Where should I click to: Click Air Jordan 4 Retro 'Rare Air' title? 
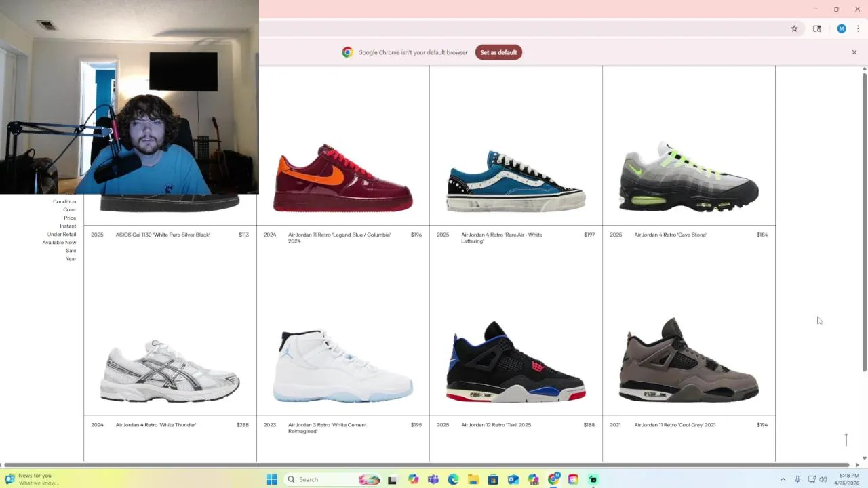[502, 238]
